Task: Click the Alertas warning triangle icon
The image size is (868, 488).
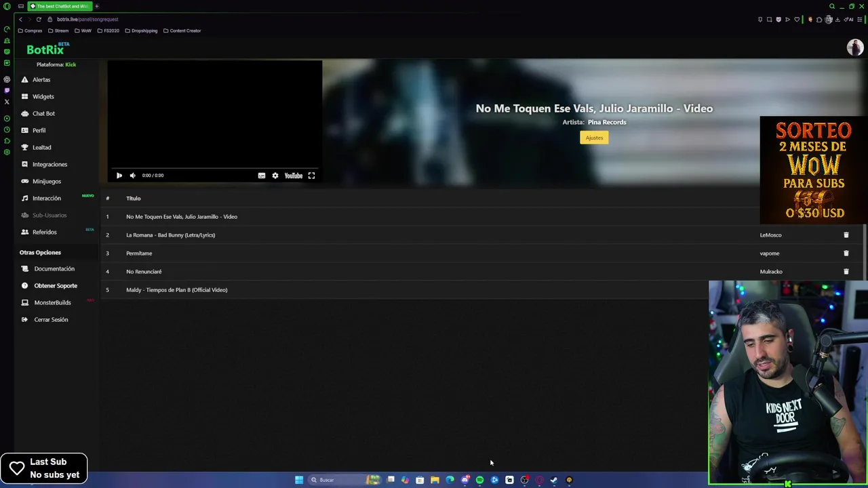Action: point(24,80)
